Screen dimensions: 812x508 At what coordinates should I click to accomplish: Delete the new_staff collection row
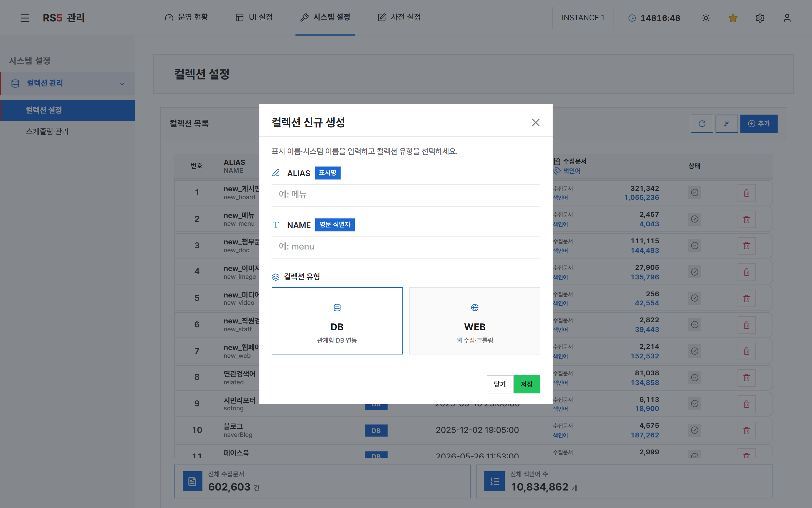click(746, 325)
